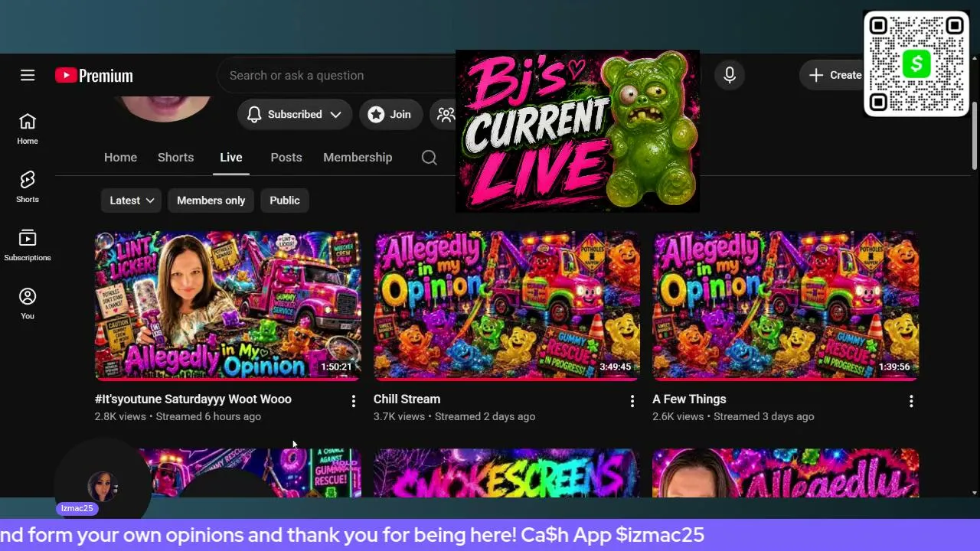Click the '3.7K views • Streamed 2 days ago' text
This screenshot has height=551, width=980.
(x=454, y=416)
